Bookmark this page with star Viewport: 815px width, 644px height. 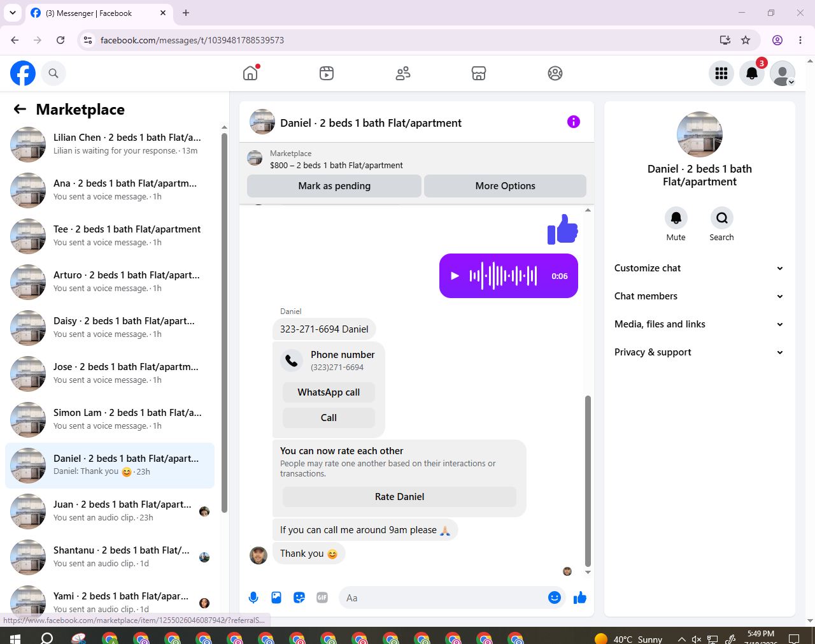pyautogui.click(x=746, y=40)
